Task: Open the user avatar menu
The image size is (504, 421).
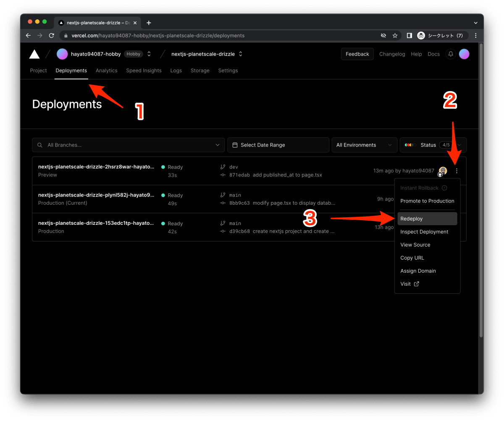Action: click(x=464, y=54)
